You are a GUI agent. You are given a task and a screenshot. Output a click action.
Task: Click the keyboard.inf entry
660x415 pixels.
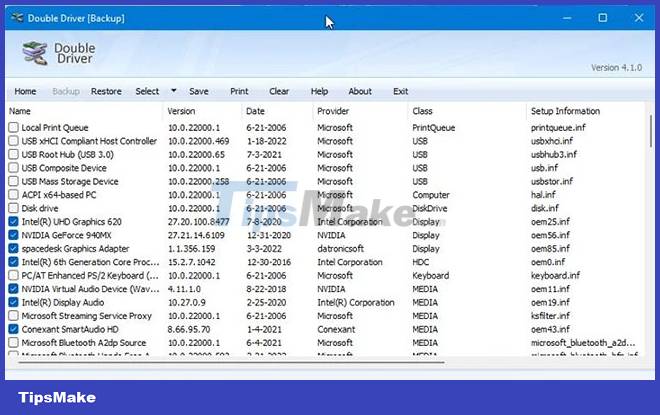pyautogui.click(x=555, y=276)
